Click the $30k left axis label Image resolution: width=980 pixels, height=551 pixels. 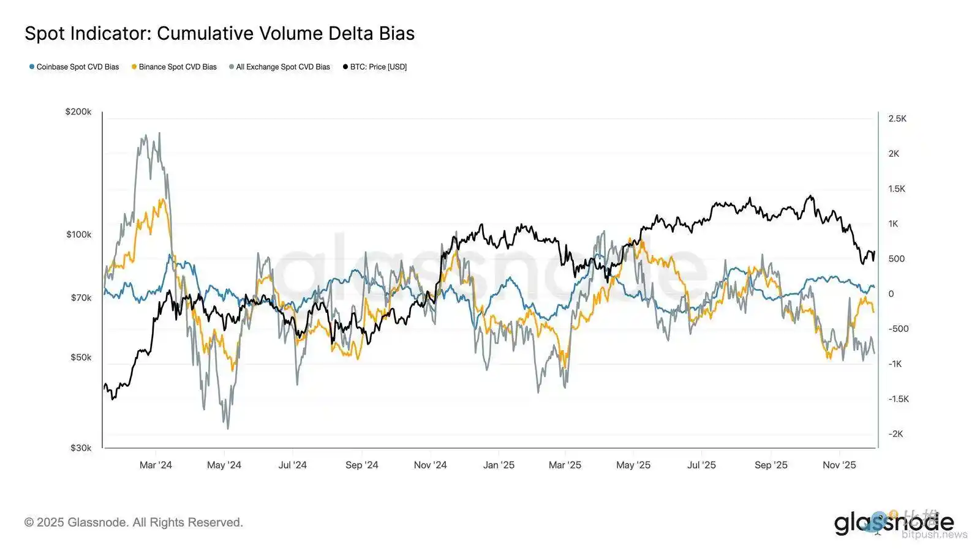pyautogui.click(x=81, y=448)
